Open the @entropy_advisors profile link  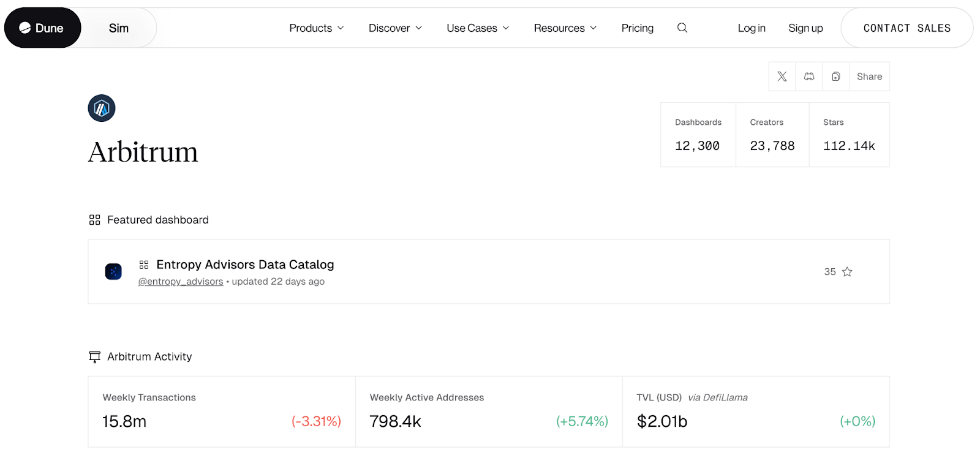[x=181, y=282]
